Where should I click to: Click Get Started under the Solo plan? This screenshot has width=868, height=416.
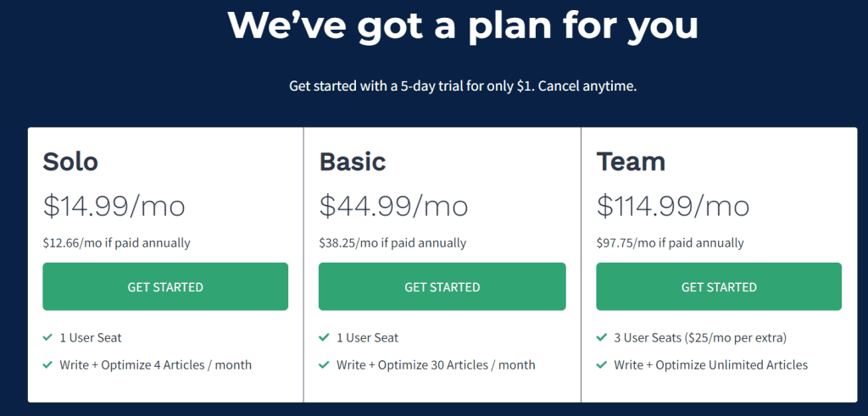tap(165, 286)
